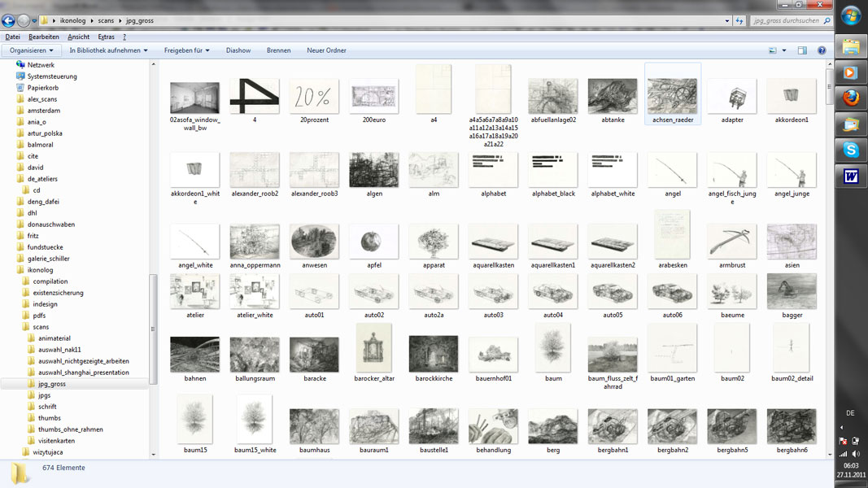This screenshot has width=868, height=488.
Task: Launch Firefox from the taskbar
Action: [x=851, y=98]
